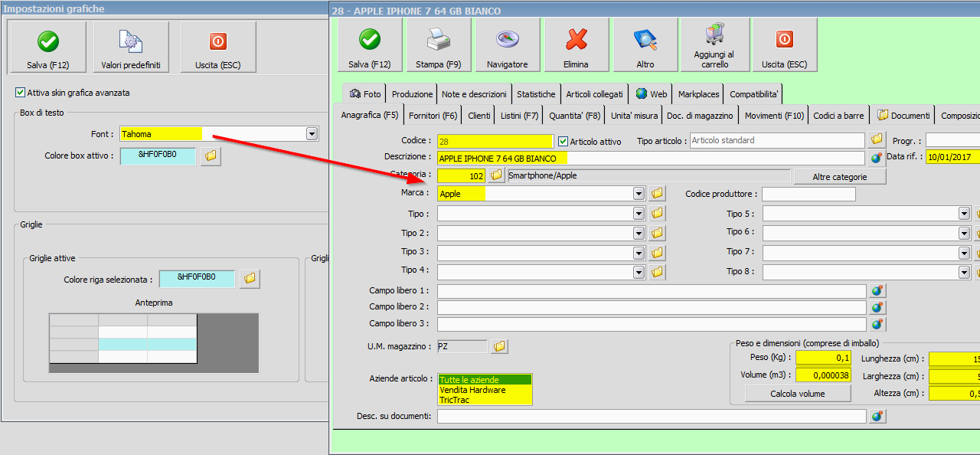Expand the Marca dropdown arrow
980x455 pixels.
click(x=639, y=194)
